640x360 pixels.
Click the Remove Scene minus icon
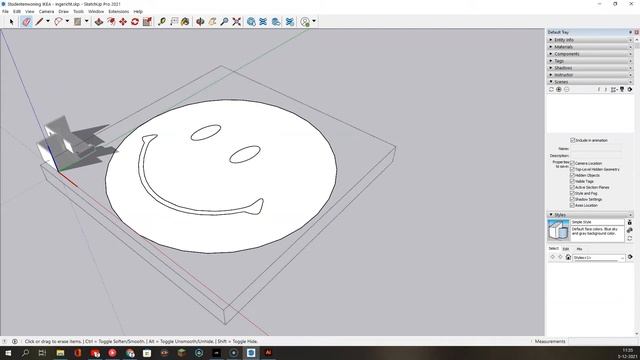tap(567, 89)
